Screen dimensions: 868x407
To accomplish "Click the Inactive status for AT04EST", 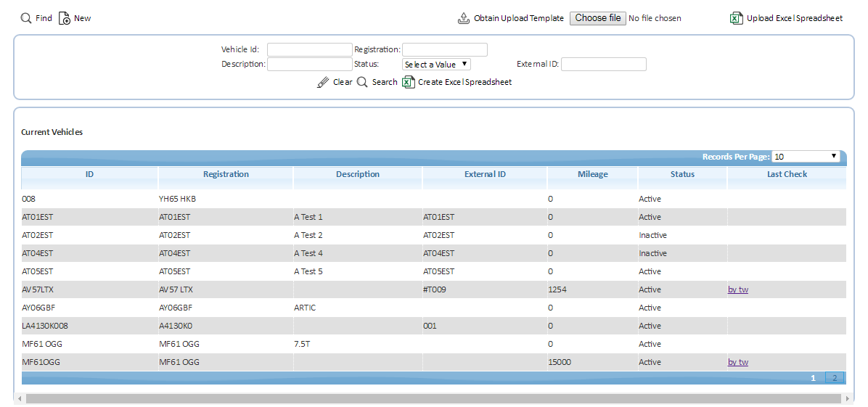I will point(652,254).
